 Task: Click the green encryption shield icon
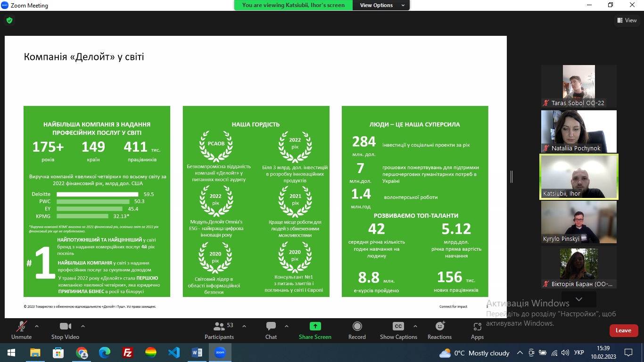[x=9, y=20]
